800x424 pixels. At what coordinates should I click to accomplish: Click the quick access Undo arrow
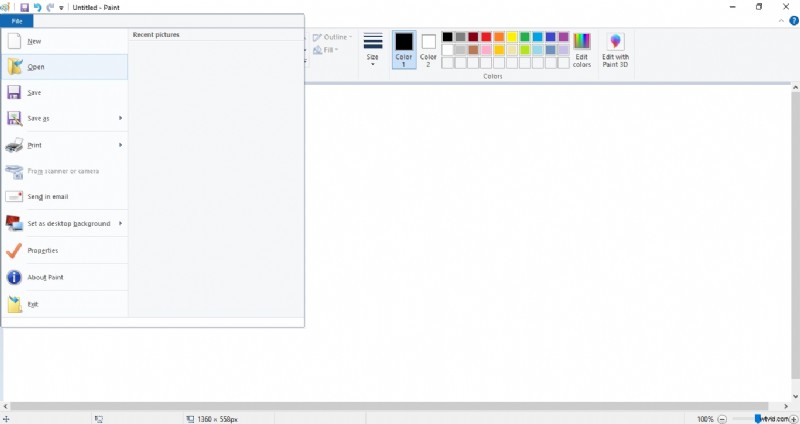[38, 7]
